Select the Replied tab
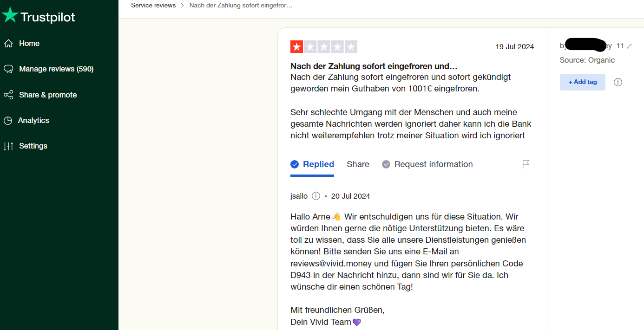 click(x=312, y=164)
